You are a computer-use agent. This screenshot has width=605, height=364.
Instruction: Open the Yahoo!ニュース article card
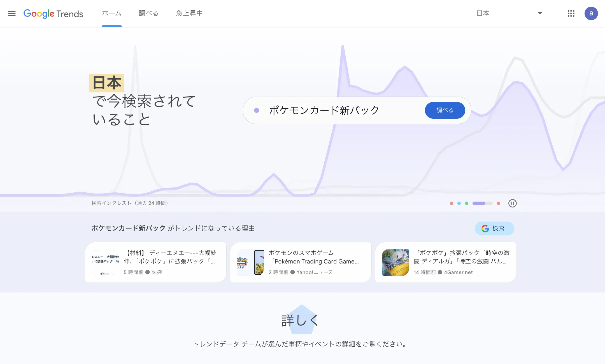coord(301,262)
